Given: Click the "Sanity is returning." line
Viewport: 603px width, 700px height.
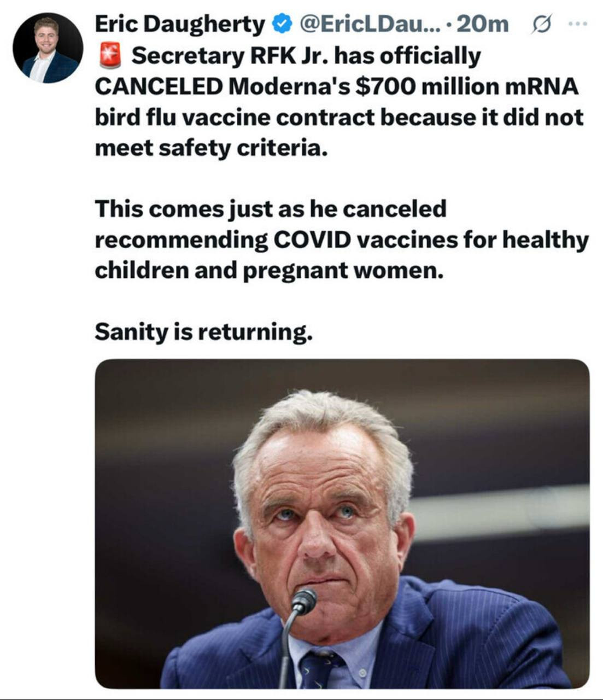Looking at the screenshot, I should coord(203,331).
